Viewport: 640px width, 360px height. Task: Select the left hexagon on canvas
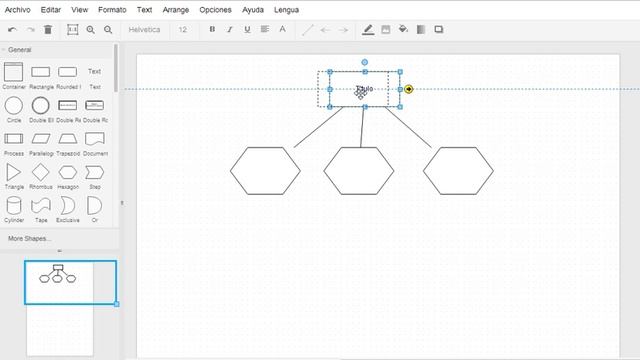(x=265, y=171)
